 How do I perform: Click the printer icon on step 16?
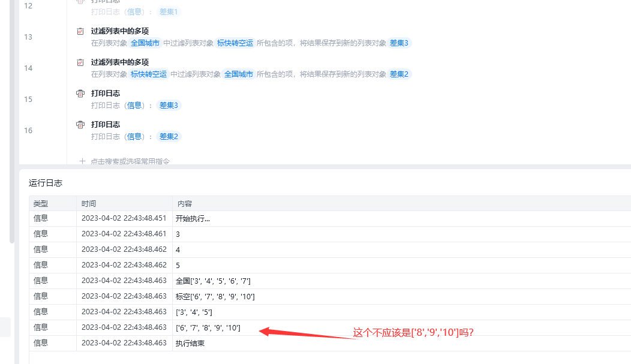click(x=80, y=125)
